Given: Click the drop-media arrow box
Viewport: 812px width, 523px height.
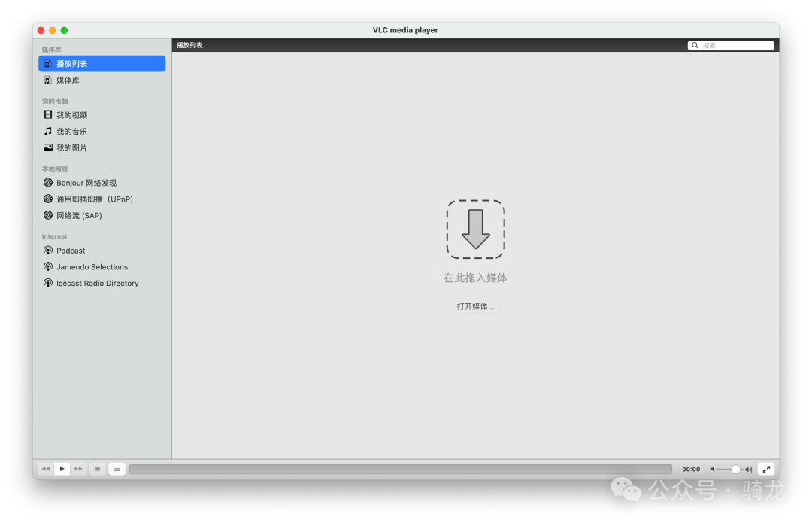Looking at the screenshot, I should [475, 229].
